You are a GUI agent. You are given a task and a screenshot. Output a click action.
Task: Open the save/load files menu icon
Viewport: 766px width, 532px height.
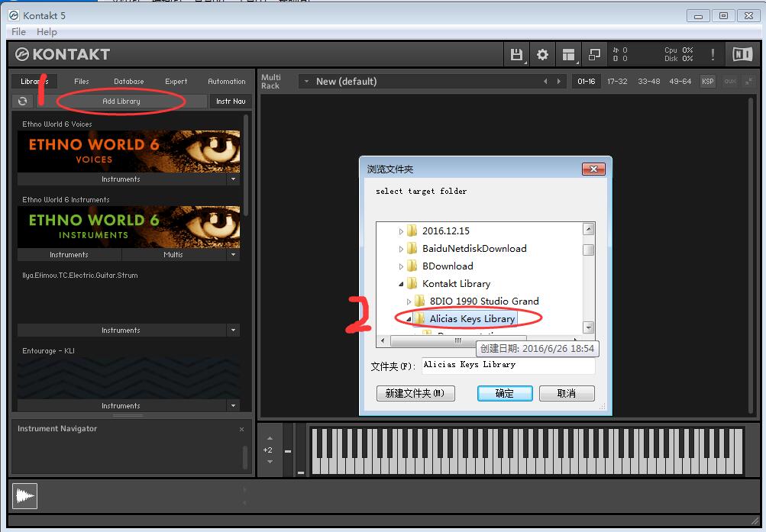[x=516, y=54]
